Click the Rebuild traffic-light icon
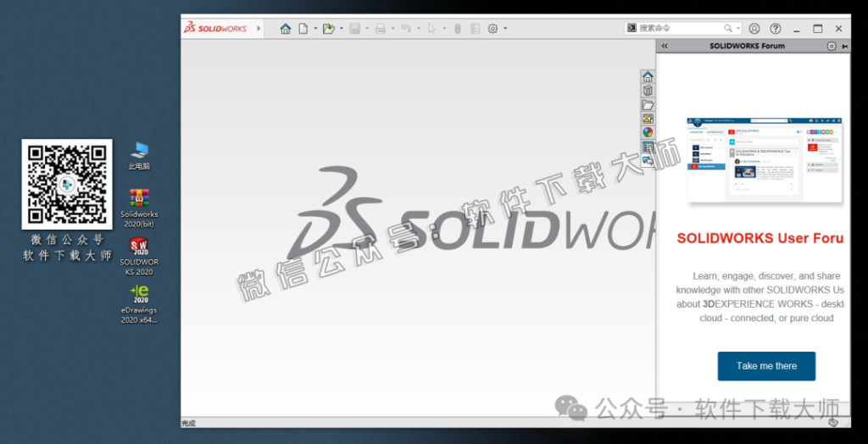 tap(457, 29)
